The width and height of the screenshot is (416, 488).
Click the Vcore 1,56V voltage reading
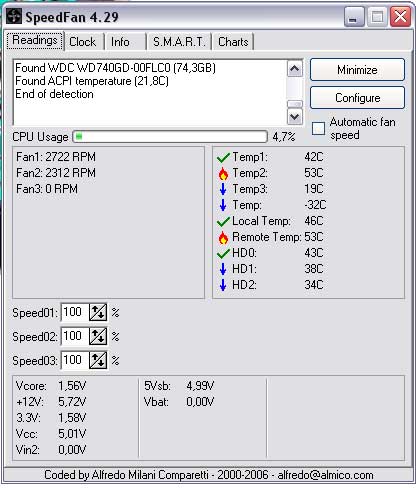[51, 386]
